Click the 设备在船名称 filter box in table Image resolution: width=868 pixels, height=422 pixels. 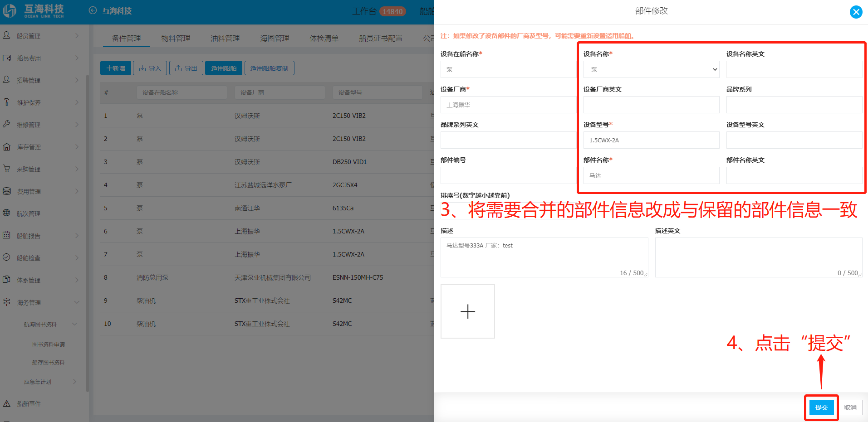(x=182, y=92)
